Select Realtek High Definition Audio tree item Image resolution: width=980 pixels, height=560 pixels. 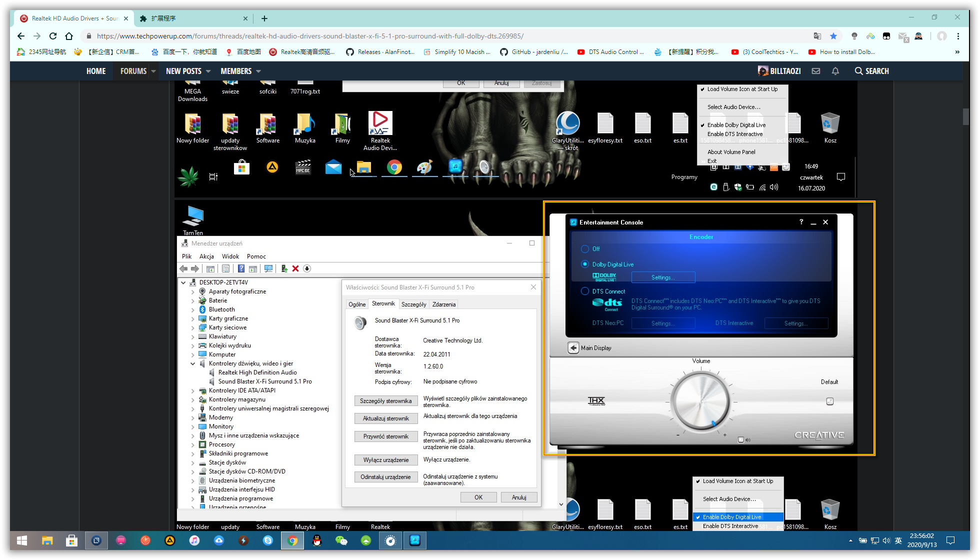pyautogui.click(x=257, y=372)
